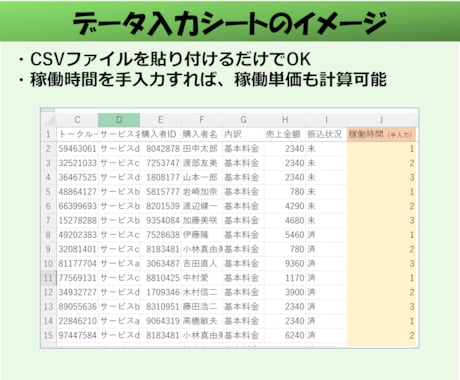Select column C header
Screen dimensions: 460x380
(x=77, y=120)
